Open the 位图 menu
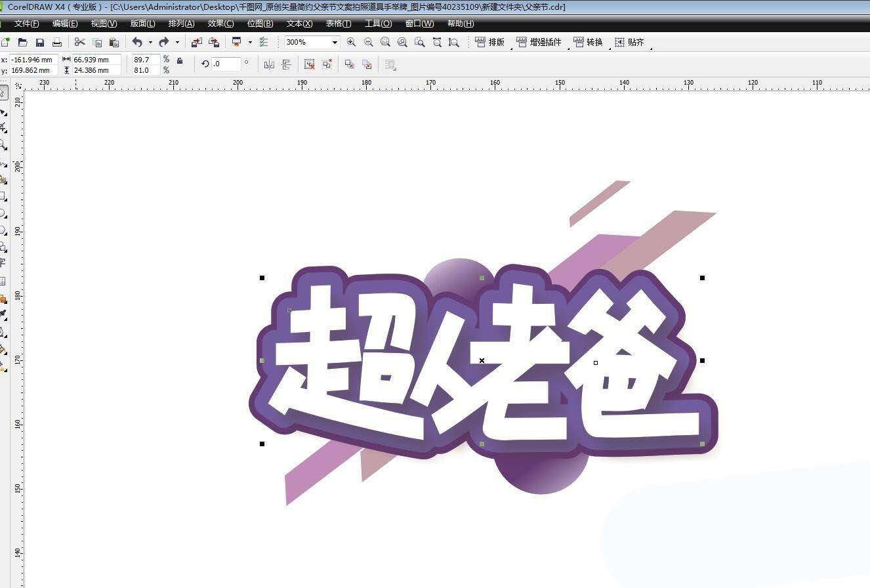The height and width of the screenshot is (588, 870). tap(260, 24)
